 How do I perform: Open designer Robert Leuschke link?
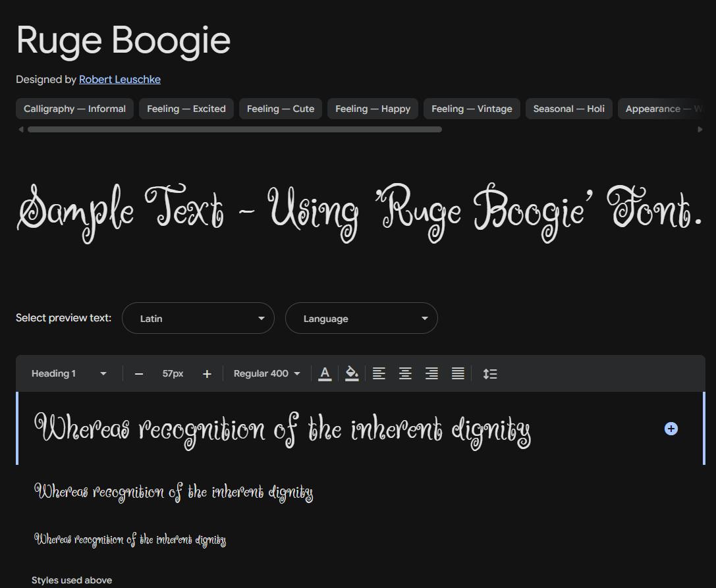click(x=120, y=80)
